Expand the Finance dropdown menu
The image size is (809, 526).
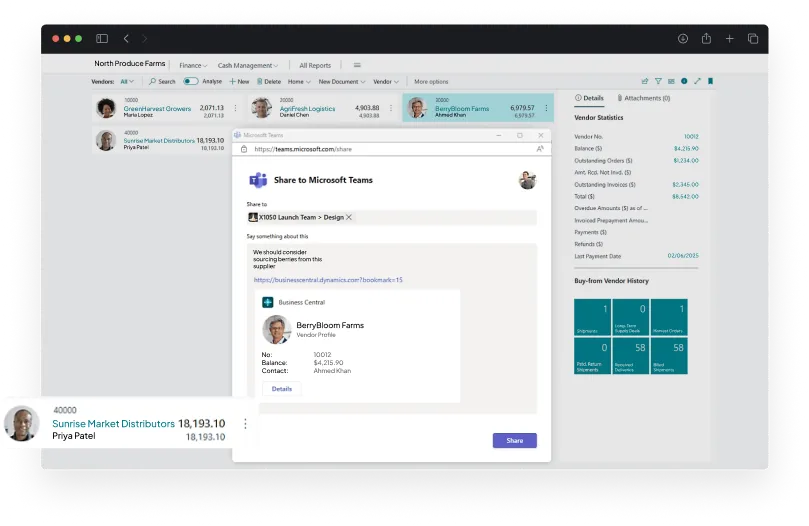(193, 65)
